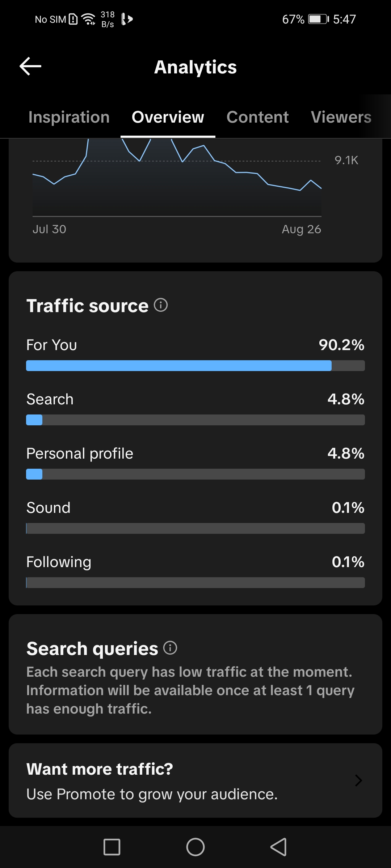The height and width of the screenshot is (868, 391).
Task: Expand the Want more traffic chevron
Action: click(x=358, y=780)
